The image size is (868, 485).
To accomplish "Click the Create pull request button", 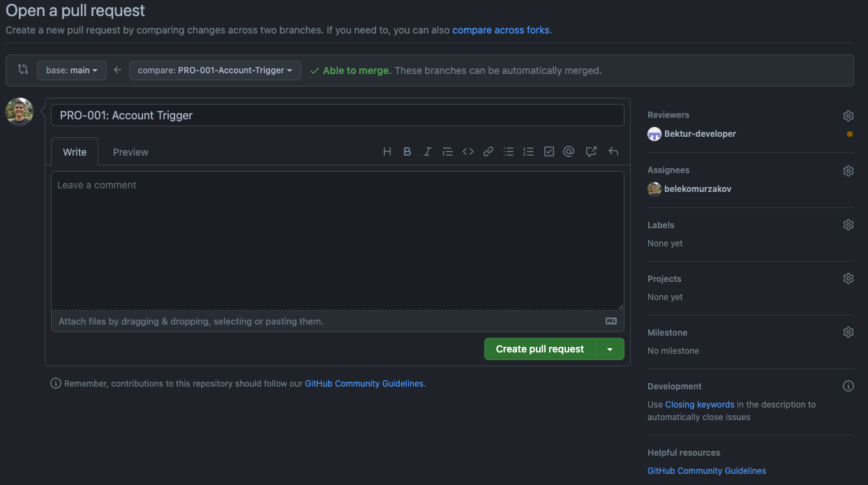I will (540, 349).
